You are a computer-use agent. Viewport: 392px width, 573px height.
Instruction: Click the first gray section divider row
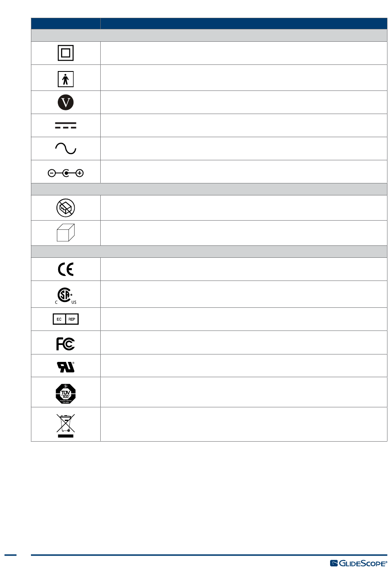tap(209, 35)
